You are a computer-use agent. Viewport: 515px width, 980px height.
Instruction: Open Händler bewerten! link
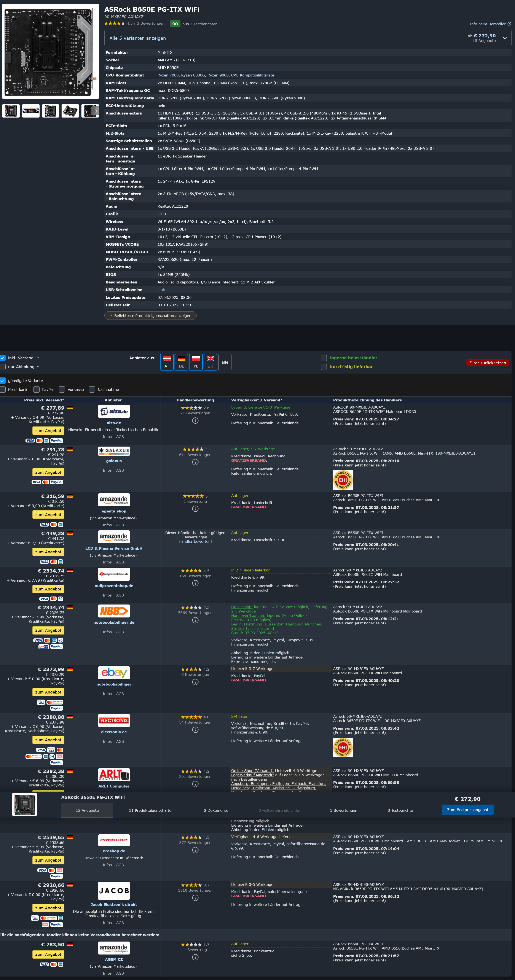tap(195, 541)
